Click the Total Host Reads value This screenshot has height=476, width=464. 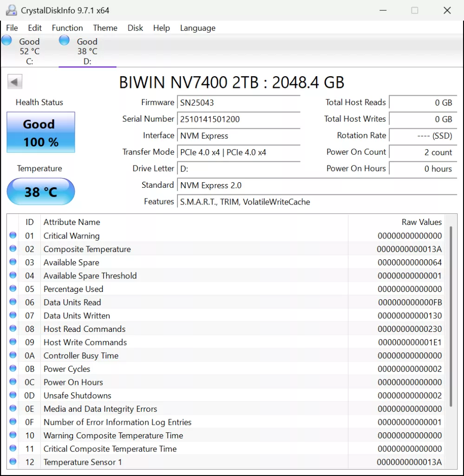(423, 103)
